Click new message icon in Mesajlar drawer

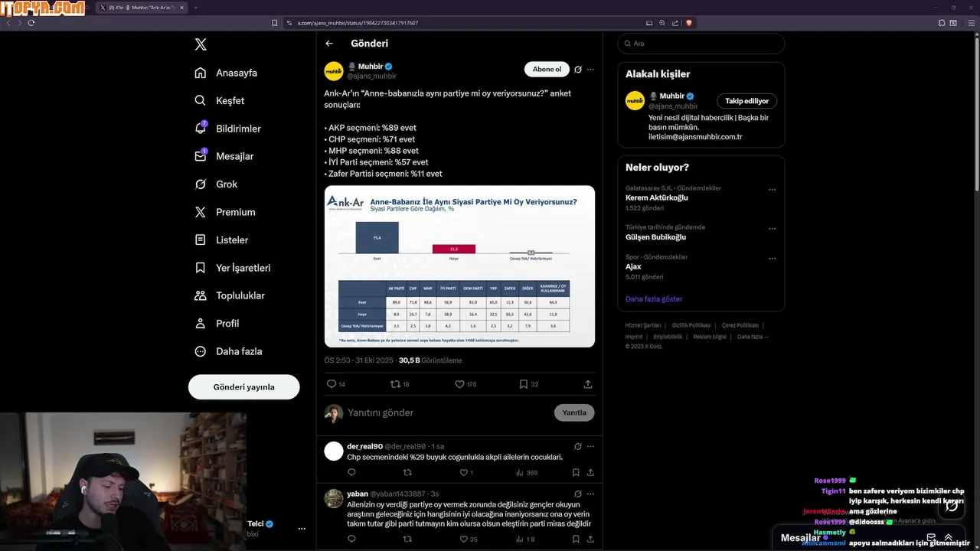coord(931,538)
